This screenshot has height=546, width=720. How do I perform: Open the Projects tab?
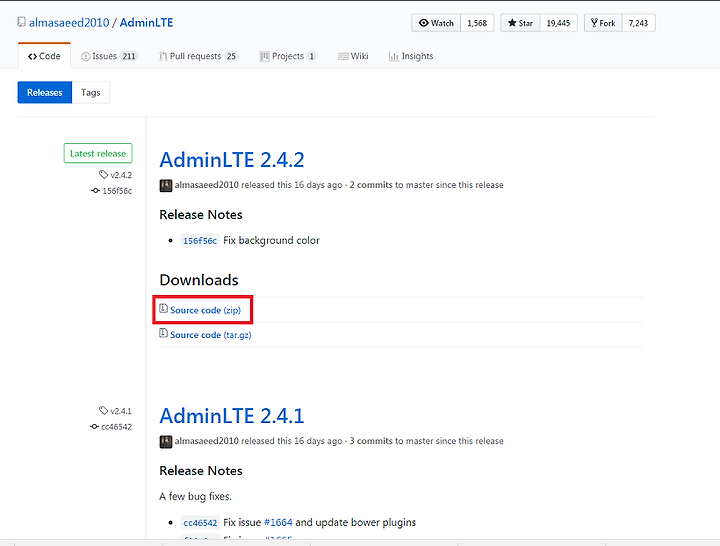pos(288,56)
